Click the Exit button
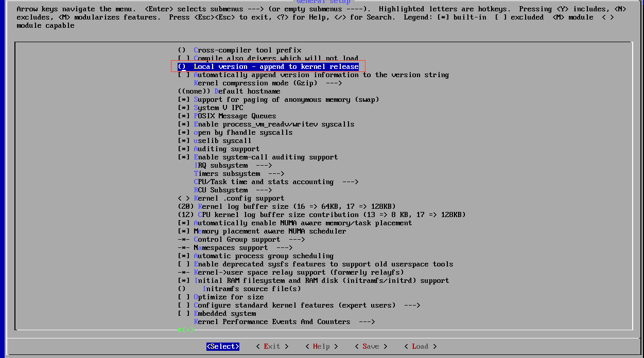Image resolution: width=644 pixels, height=358 pixels. pos(272,347)
